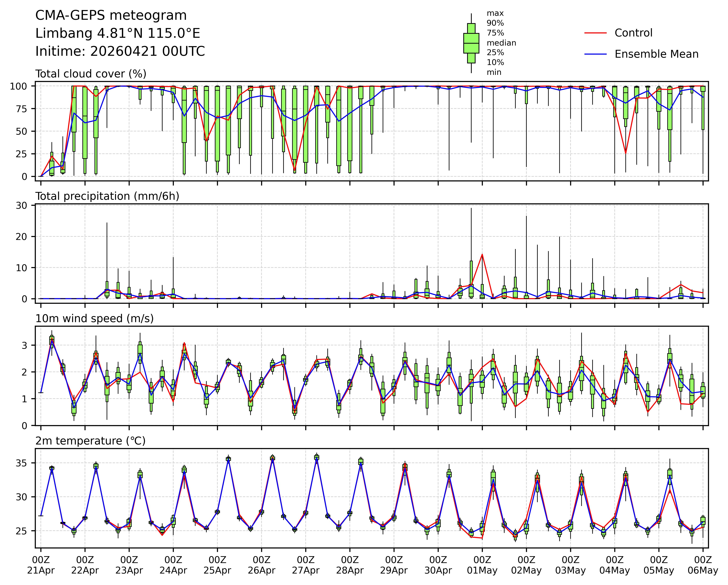Click the 'max' label in boxplot legend
Image resolution: width=728 pixels, height=585 pixels.
[495, 14]
